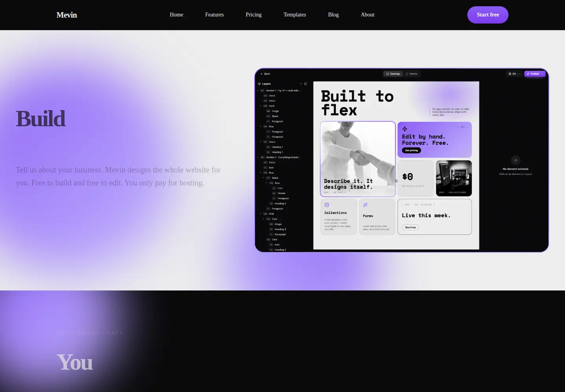This screenshot has height=392, width=565.
Task: Open the chevron dropdown in the Layers header
Action: pos(301,84)
